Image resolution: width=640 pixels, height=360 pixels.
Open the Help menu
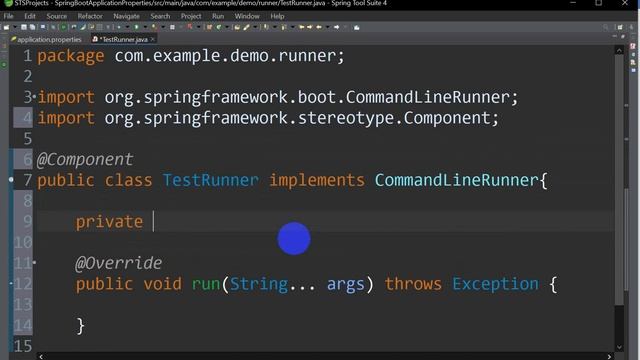tap(277, 16)
